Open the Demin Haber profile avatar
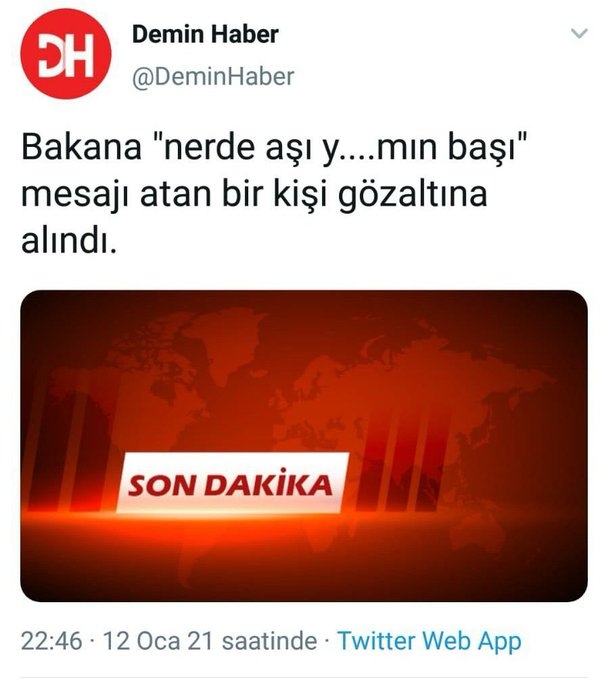This screenshot has width=604, height=680. pyautogui.click(x=66, y=54)
